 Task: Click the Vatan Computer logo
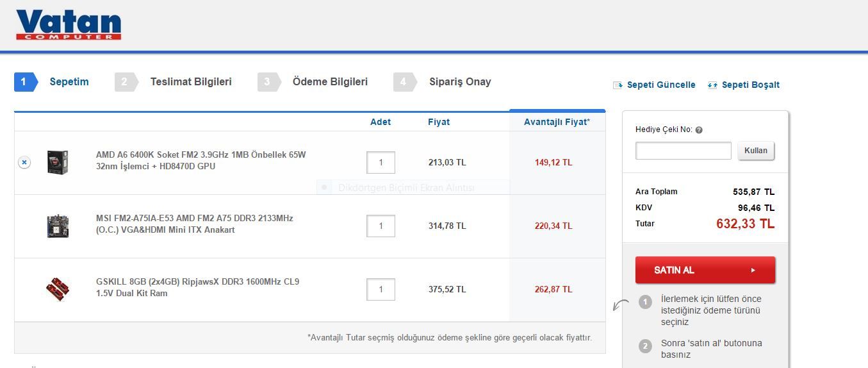click(x=69, y=25)
